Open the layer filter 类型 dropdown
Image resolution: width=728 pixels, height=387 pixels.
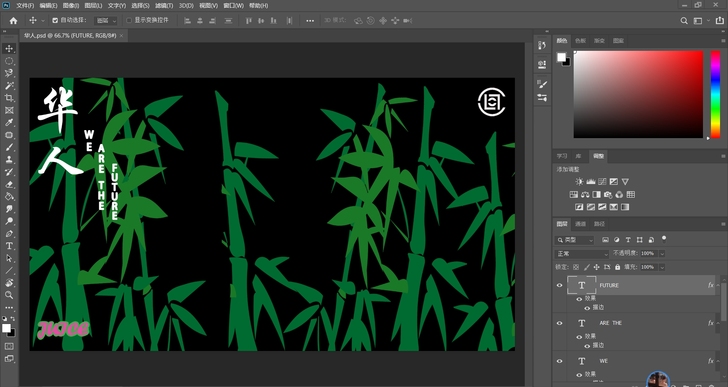point(574,240)
